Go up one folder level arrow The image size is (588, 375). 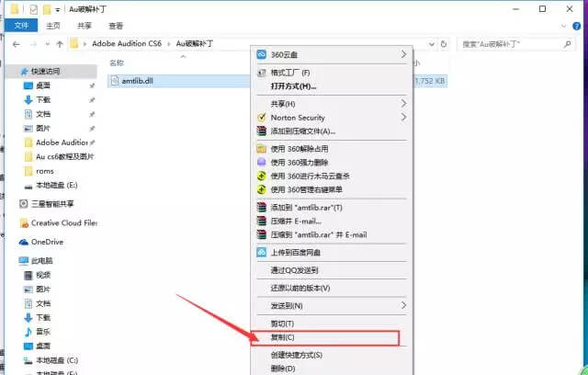coord(60,44)
